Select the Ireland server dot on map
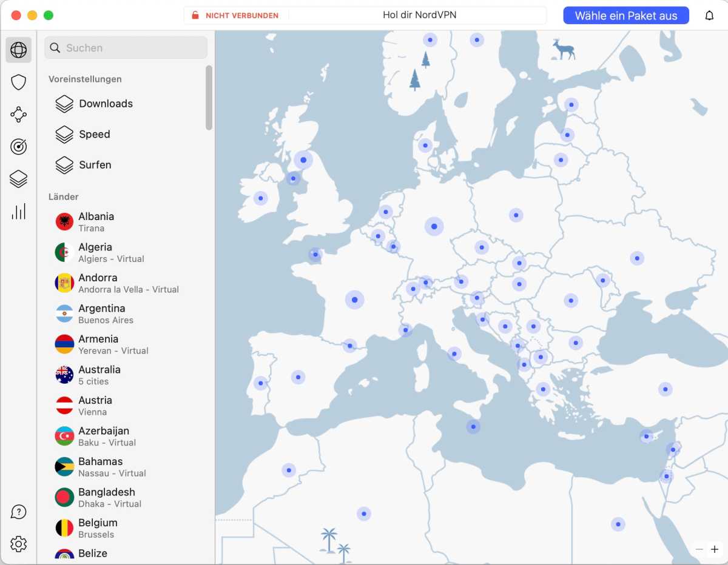728x565 pixels. point(260,198)
